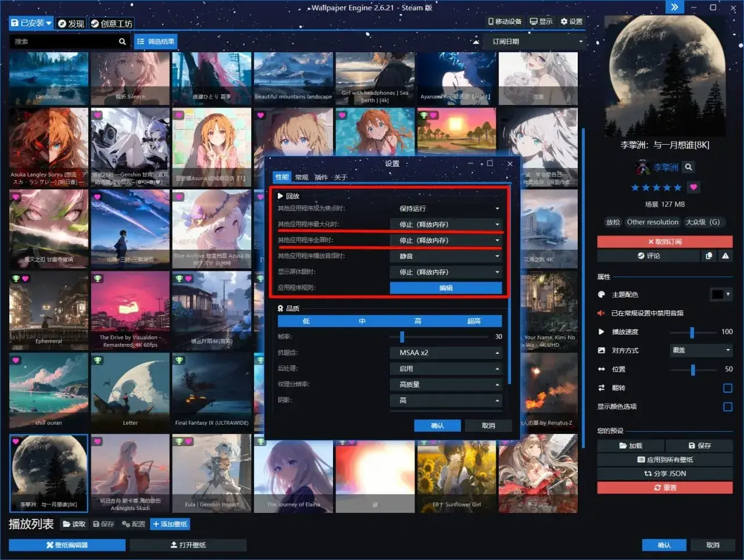744x560 pixels.
Task: Open the 其他应用程序最大化时 dropdown
Action: (x=446, y=225)
